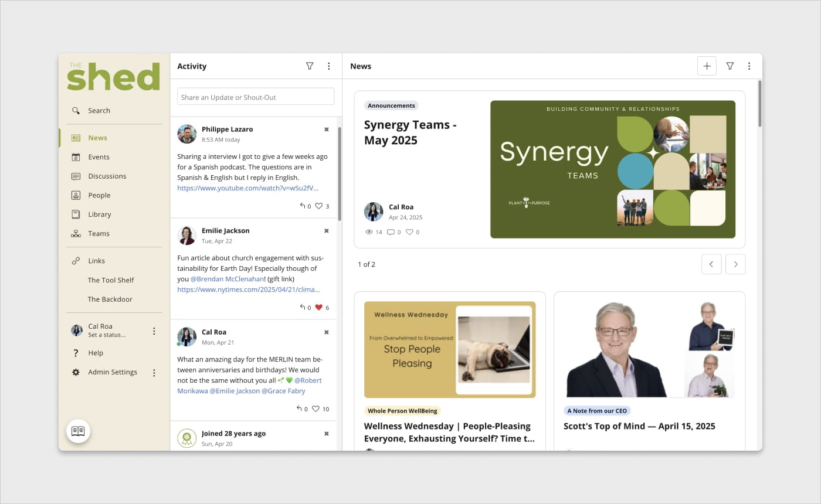Open the YouTube link in Philippe's post
The image size is (821, 504).
click(x=248, y=188)
